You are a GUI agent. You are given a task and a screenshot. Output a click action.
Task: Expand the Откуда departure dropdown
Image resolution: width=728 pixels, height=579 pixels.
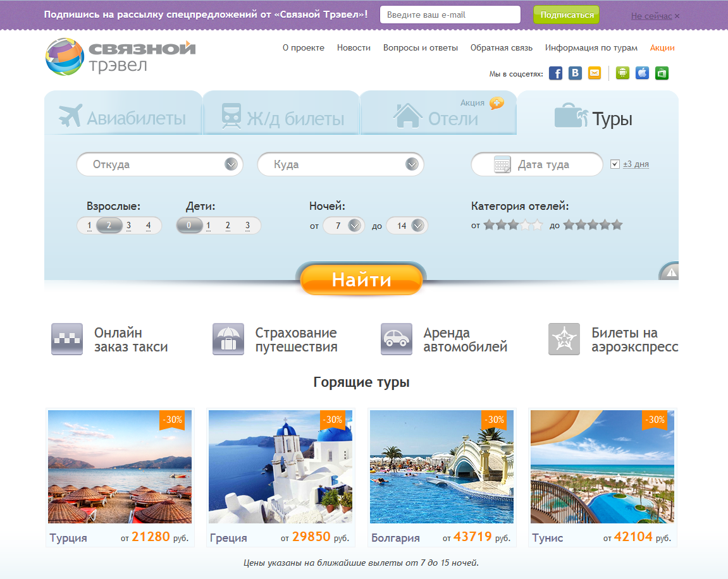point(231,164)
